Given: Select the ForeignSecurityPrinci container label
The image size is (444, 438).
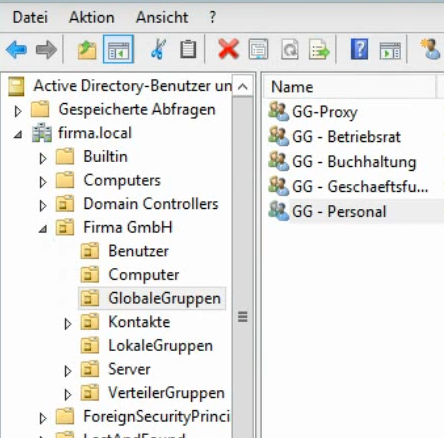Looking at the screenshot, I should tap(157, 417).
